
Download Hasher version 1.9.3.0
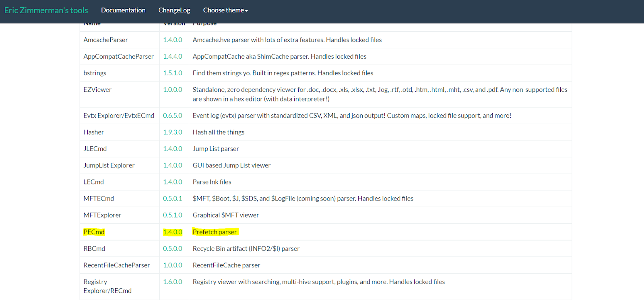pos(173,132)
